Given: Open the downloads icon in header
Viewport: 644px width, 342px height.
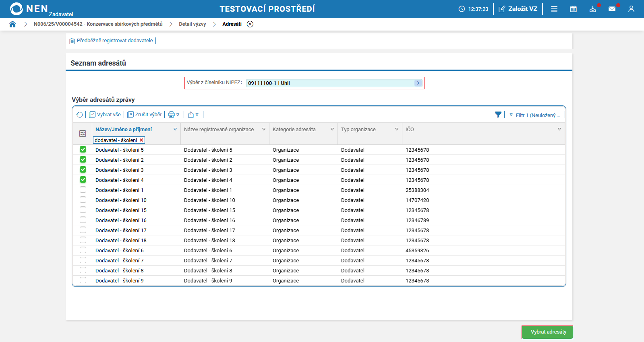Looking at the screenshot, I should tap(592, 9).
